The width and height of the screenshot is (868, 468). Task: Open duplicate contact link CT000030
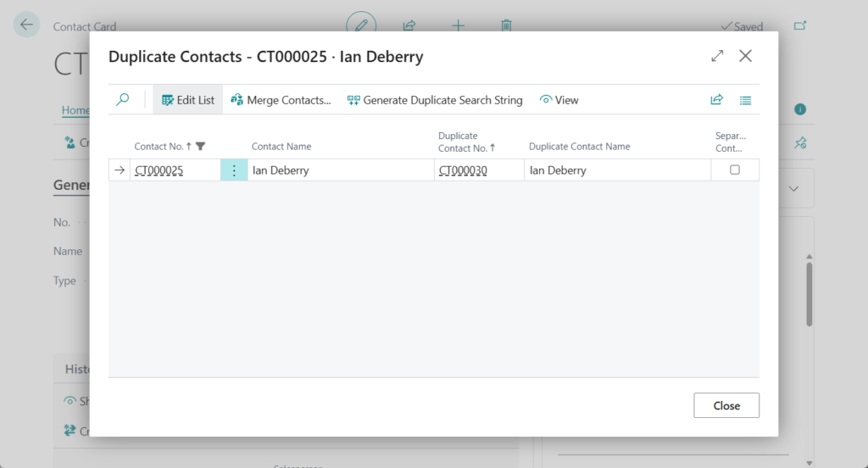(x=463, y=170)
